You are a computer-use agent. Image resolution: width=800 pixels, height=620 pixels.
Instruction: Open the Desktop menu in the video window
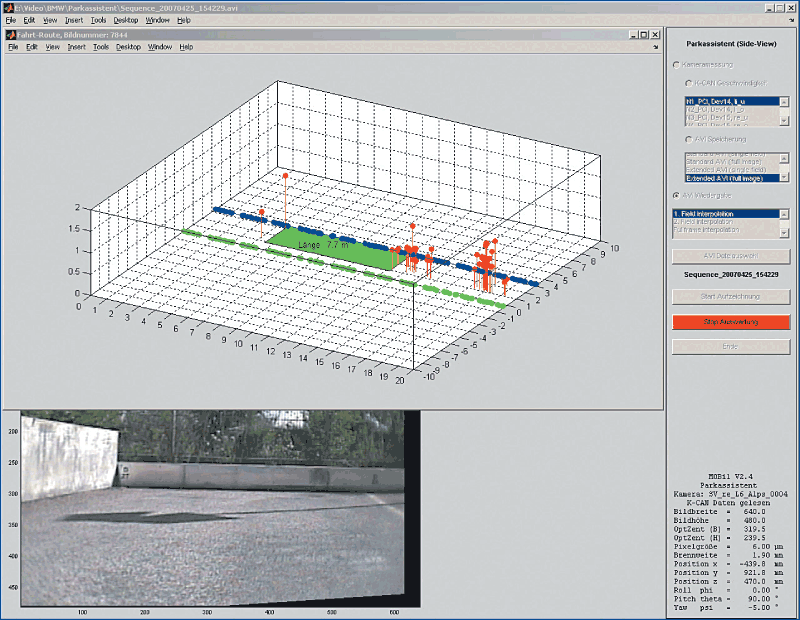126,19
